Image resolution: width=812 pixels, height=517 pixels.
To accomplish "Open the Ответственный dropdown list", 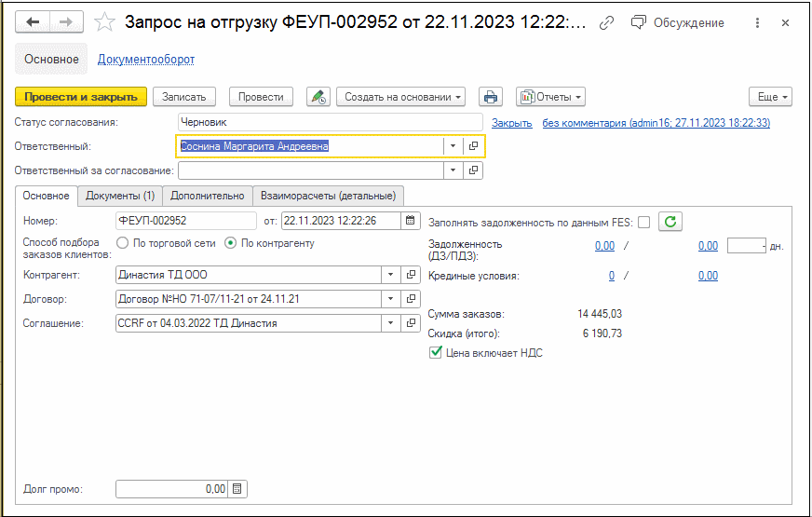I will tap(452, 146).
